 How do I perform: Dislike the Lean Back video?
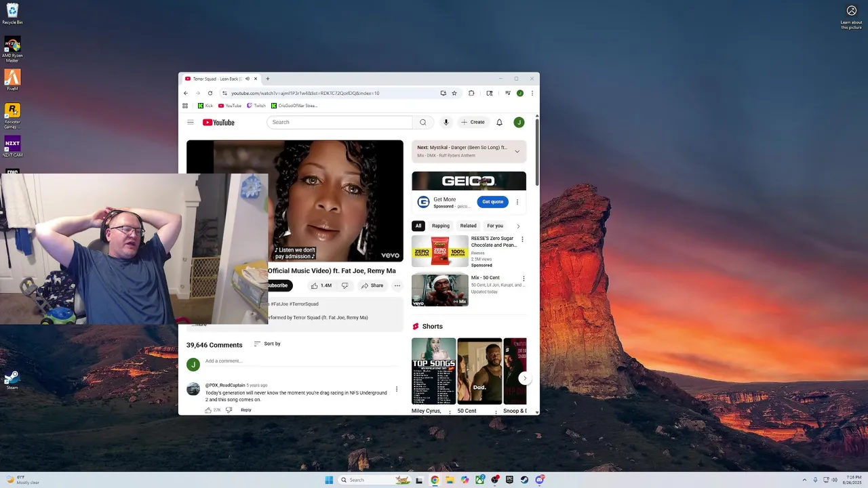point(344,285)
